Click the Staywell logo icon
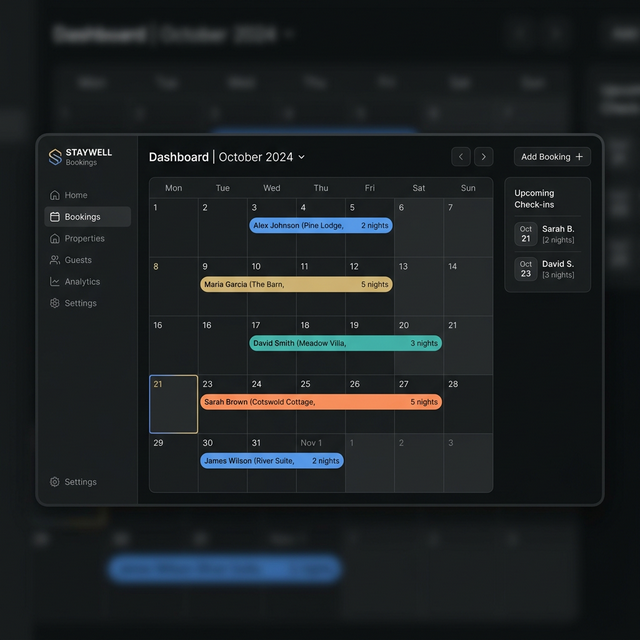Screen dimensions: 640x640 (x=55, y=157)
